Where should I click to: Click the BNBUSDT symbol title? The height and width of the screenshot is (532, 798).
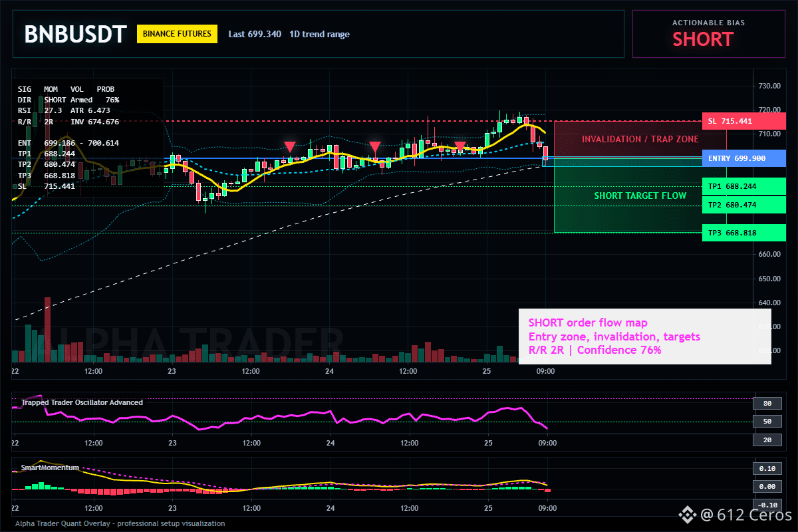click(75, 34)
